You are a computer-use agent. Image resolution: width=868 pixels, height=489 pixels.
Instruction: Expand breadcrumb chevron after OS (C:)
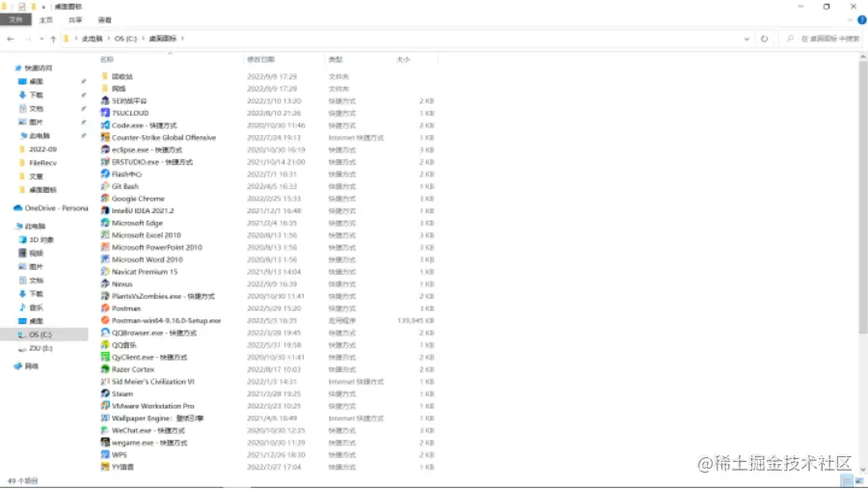(x=143, y=39)
